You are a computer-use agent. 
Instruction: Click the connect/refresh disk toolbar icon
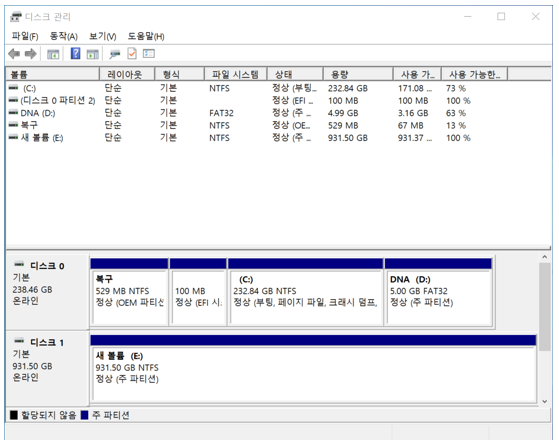coord(114,54)
